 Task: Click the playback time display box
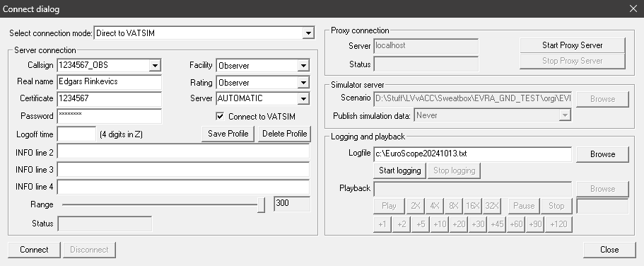click(x=602, y=206)
